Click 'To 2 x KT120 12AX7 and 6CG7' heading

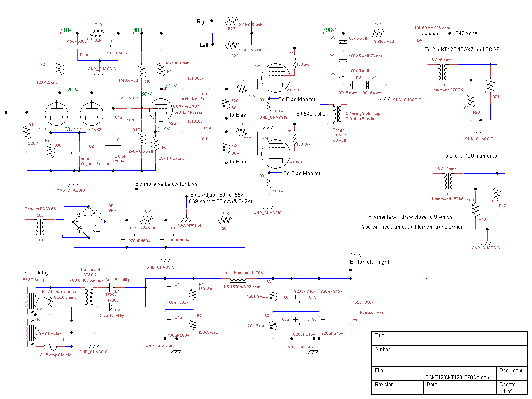click(x=462, y=49)
